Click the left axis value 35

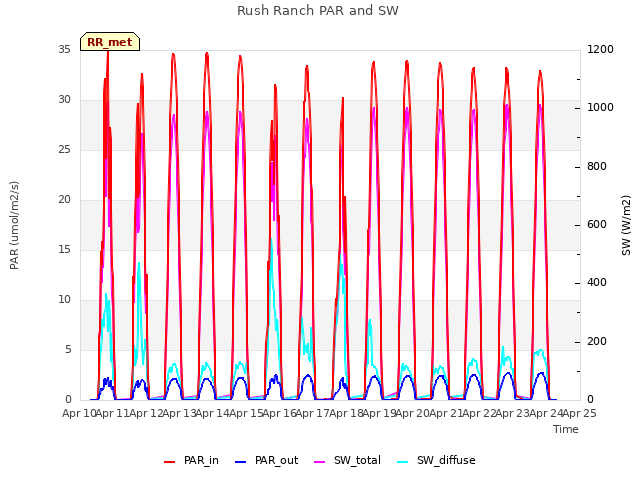coord(64,49)
